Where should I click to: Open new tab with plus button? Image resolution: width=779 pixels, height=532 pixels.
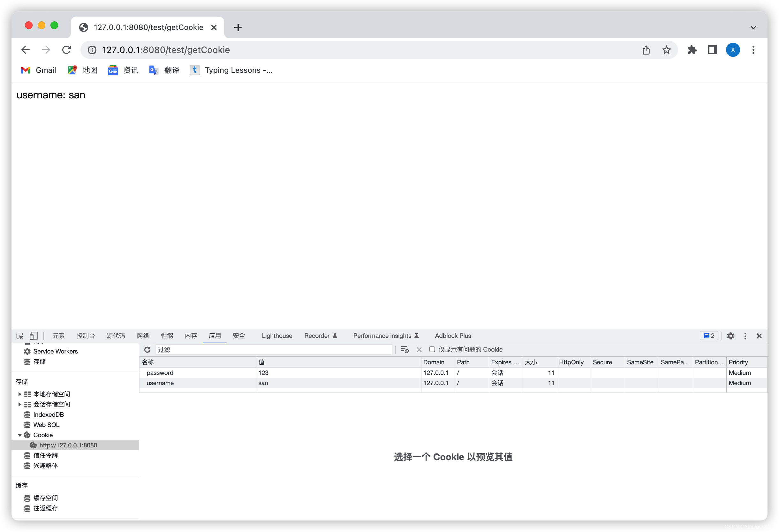238,27
